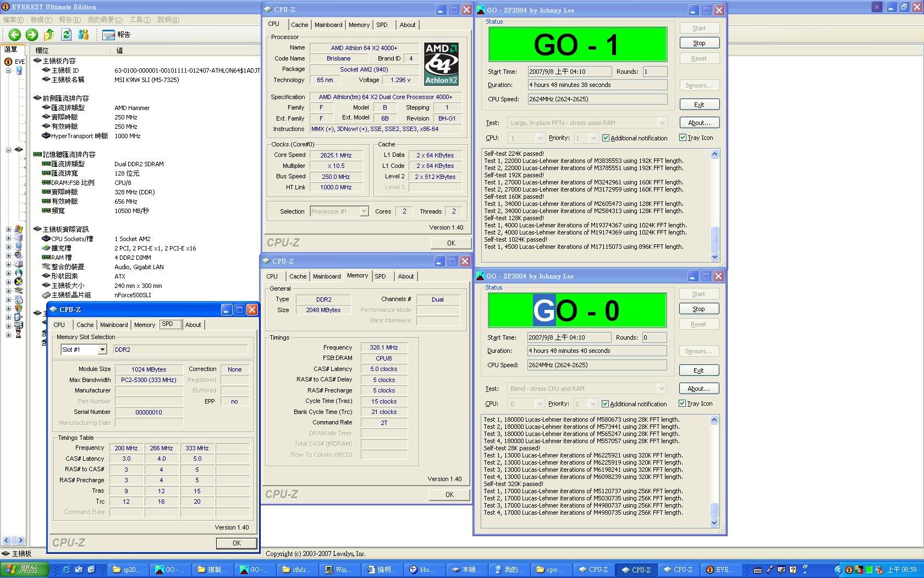924x578 pixels.
Task: Click EVEREST tree panel left scroll arrow
Action: point(7,541)
